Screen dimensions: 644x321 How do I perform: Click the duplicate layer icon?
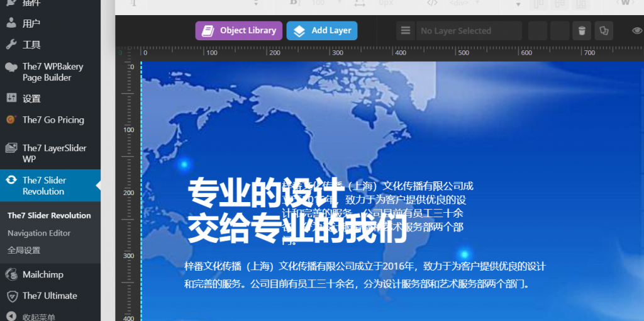point(604,31)
